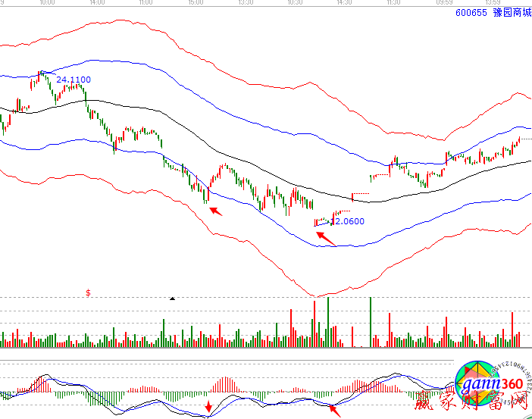Click the red arrow near the 12.0600 low

pyautogui.click(x=324, y=238)
